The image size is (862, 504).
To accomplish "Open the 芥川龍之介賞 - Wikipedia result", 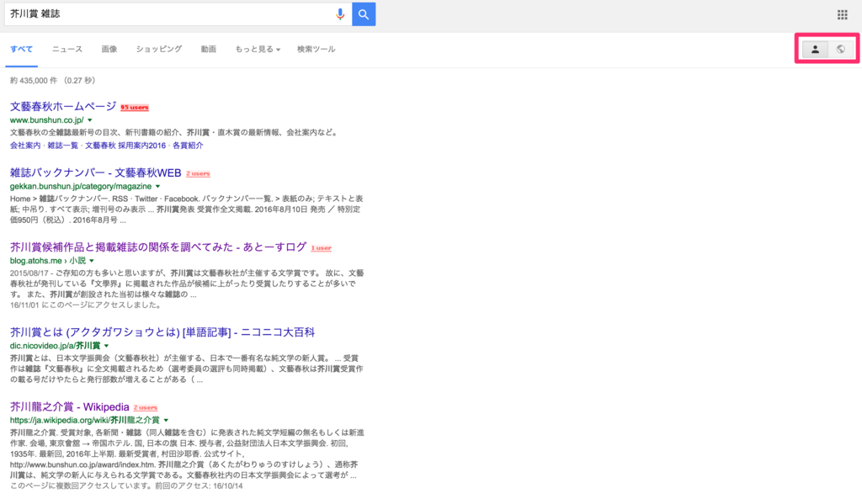I will coord(69,406).
